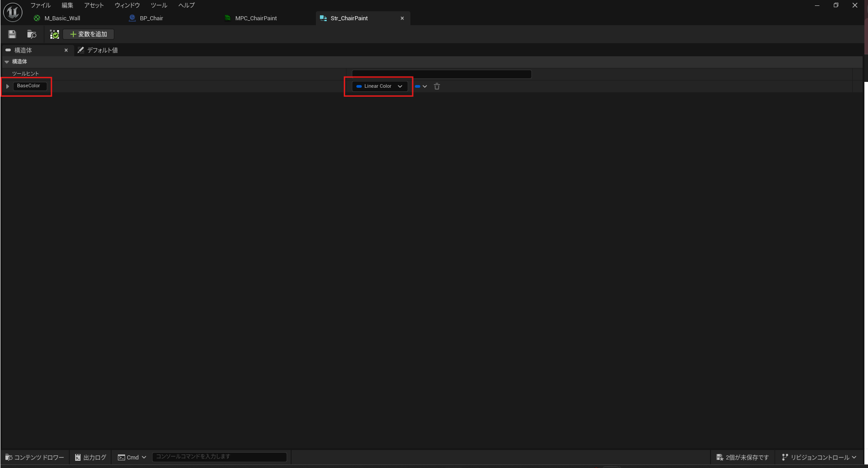Switch to the デフォルト値 tab

pyautogui.click(x=98, y=50)
